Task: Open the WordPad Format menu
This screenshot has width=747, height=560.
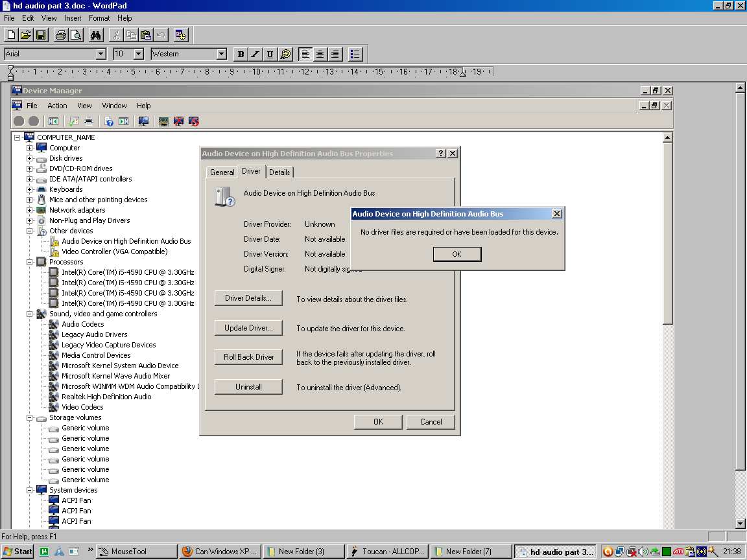Action: coord(99,18)
